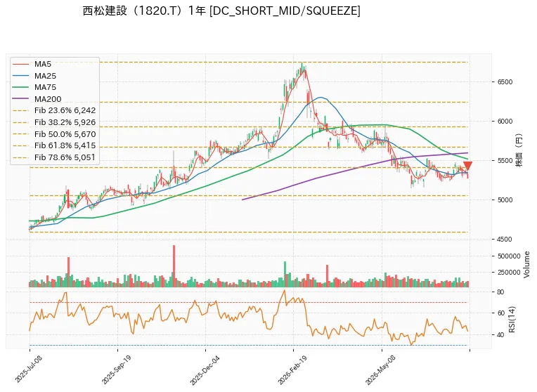
Task: Click the tallest red volume bar
Action: 174,266
